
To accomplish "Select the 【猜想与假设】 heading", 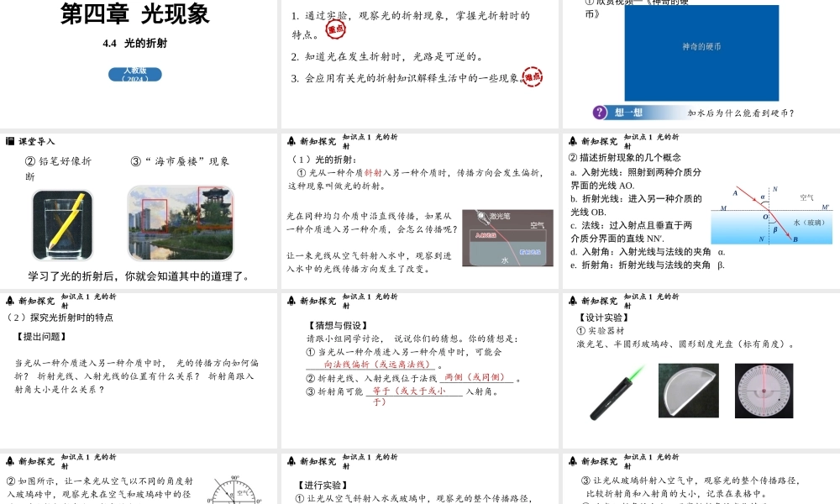I will pos(338,326).
